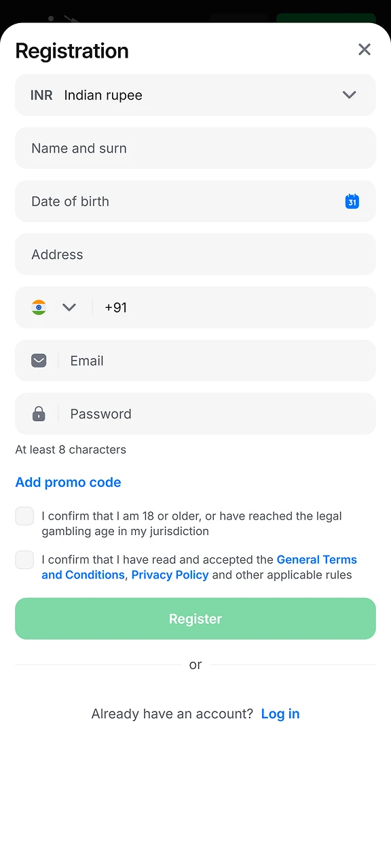Open the General Terms and Conditions link
Image resolution: width=391 pixels, height=868 pixels.
pyautogui.click(x=316, y=559)
